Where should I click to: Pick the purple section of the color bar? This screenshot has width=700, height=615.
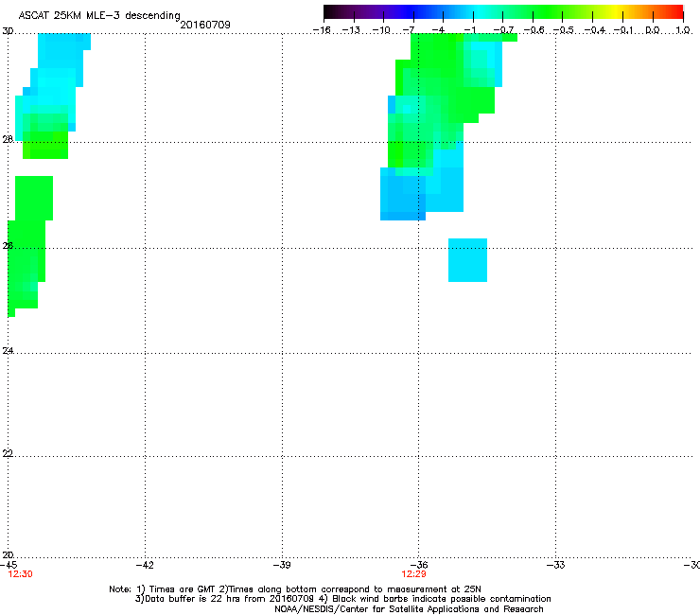[375, 11]
